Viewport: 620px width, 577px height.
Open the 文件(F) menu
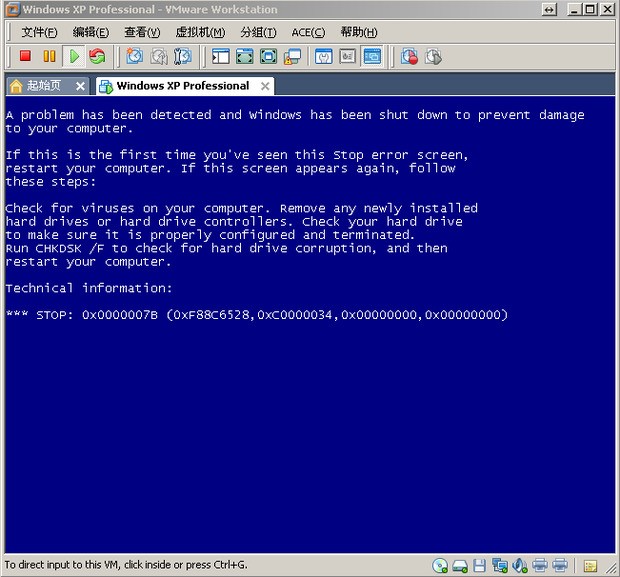(x=39, y=32)
